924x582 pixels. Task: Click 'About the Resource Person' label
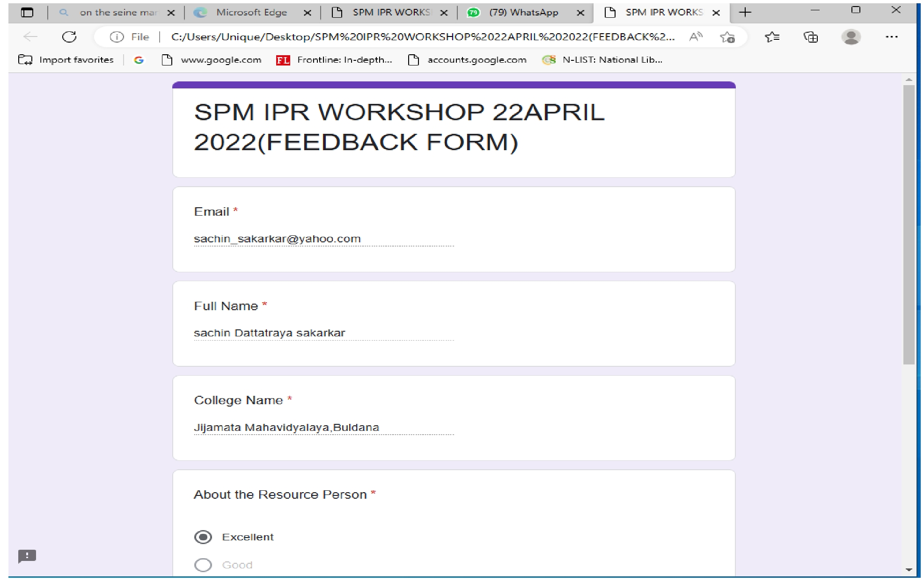pyautogui.click(x=280, y=495)
